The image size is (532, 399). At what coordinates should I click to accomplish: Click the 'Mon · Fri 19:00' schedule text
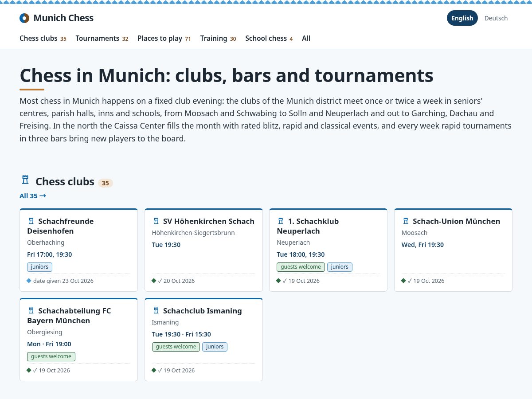tap(49, 344)
